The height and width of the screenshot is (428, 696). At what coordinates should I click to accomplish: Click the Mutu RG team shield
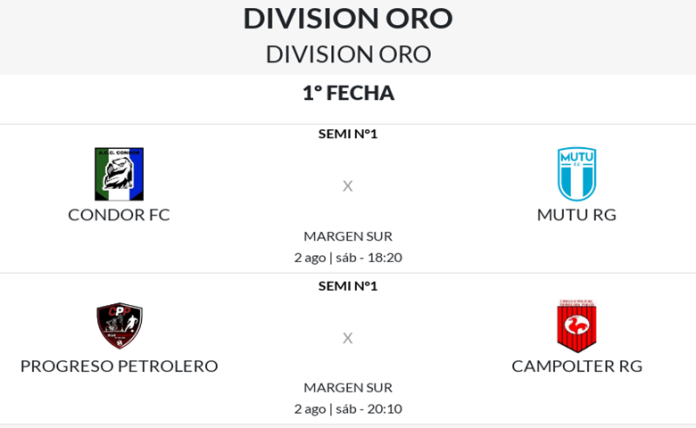[x=576, y=174]
